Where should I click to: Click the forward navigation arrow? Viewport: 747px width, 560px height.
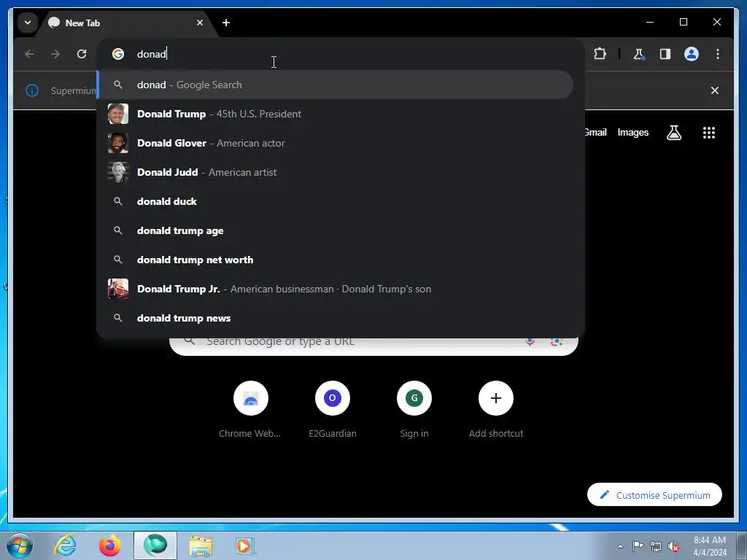click(x=55, y=54)
